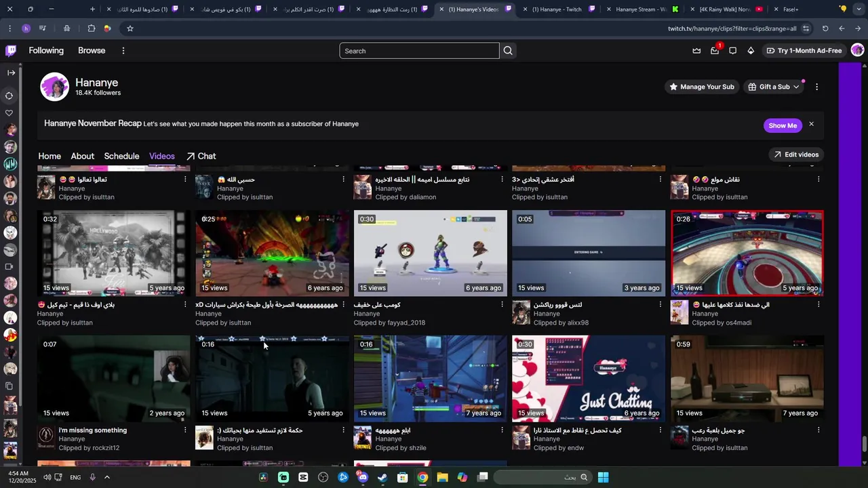Play the 0:07 'i'm missing something' clip

pyautogui.click(x=114, y=378)
